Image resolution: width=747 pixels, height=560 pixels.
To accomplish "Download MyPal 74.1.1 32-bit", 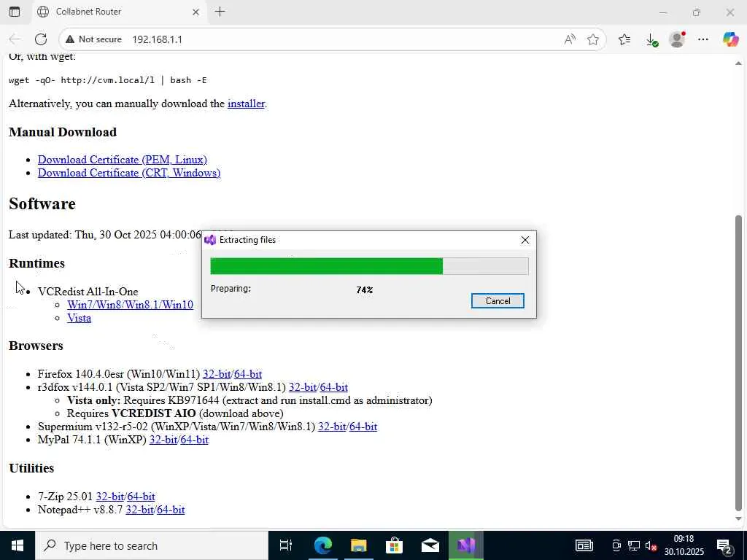I will pos(163,440).
